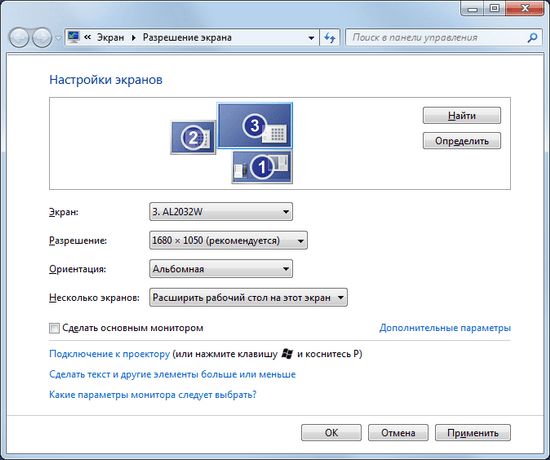550x460 pixels.
Task: Open the Экран dropdown showing AL2032W
Action: [x=221, y=212]
